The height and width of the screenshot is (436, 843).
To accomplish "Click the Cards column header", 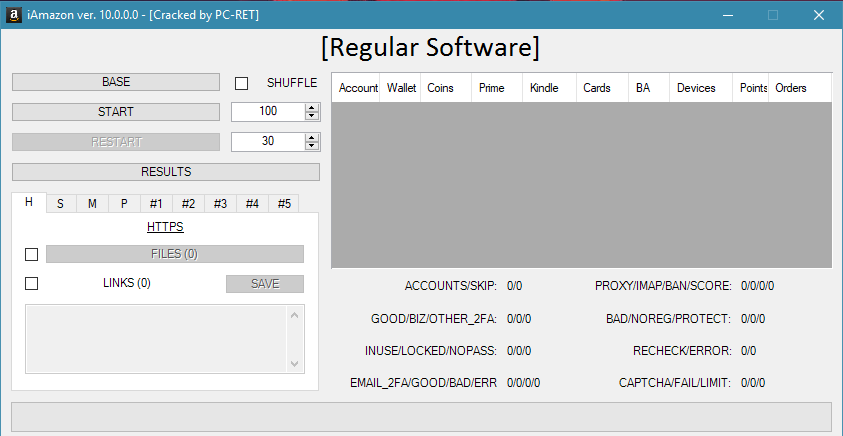I will point(602,88).
